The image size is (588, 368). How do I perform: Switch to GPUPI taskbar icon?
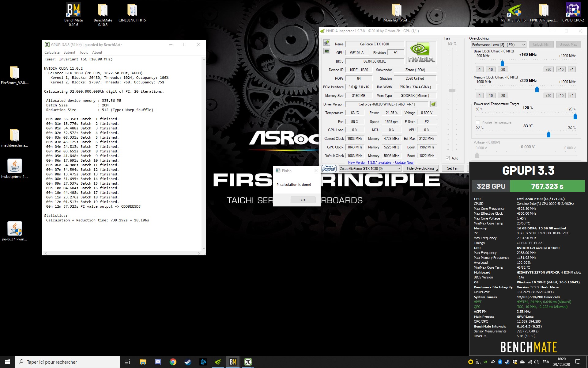[248, 362]
